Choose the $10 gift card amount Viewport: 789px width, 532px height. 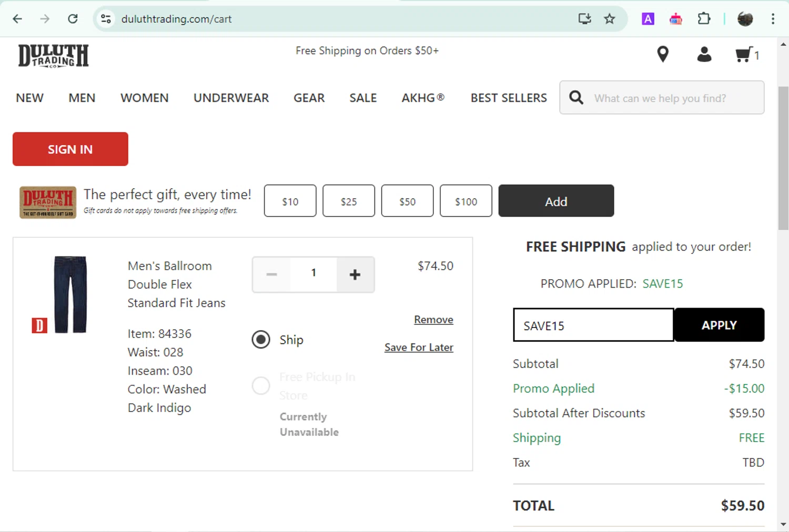pyautogui.click(x=290, y=201)
